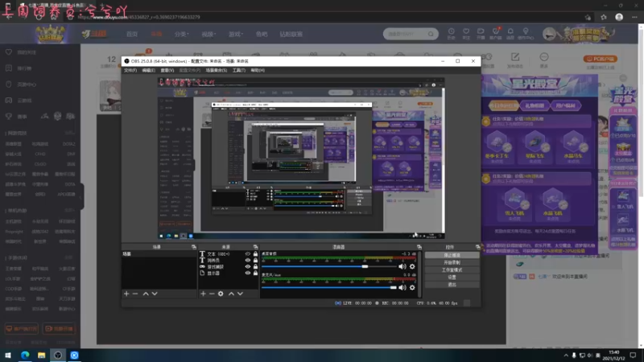Image resolution: width=644 pixels, height=362 pixels.
Task: Toggle lock on 文本 (GDI+) source
Action: tap(255, 254)
